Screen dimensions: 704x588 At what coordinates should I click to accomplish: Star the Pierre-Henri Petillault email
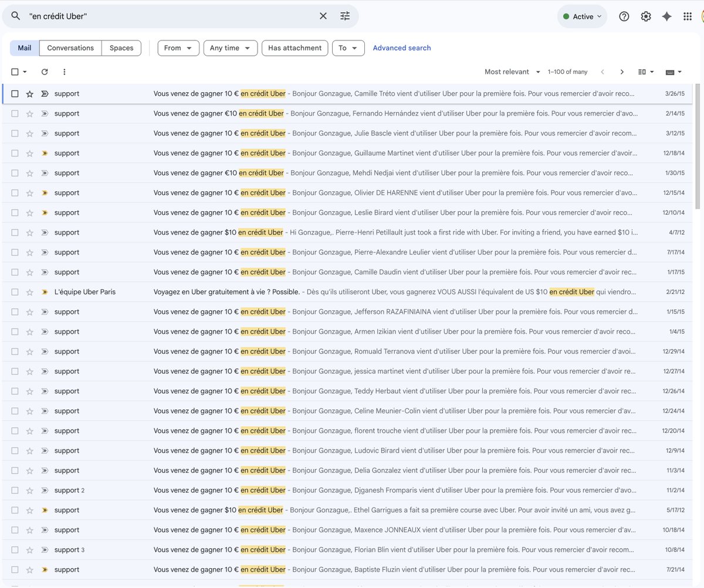point(30,232)
